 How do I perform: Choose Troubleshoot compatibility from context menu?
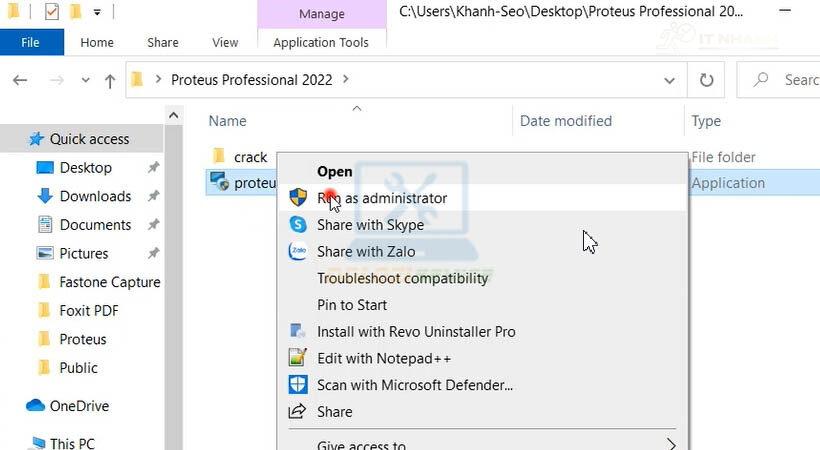click(402, 278)
